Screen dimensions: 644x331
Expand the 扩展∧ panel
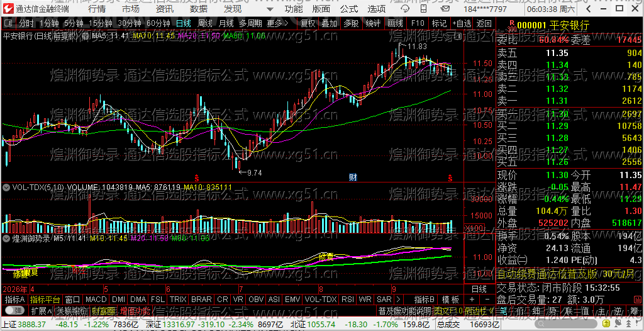click(x=41, y=310)
